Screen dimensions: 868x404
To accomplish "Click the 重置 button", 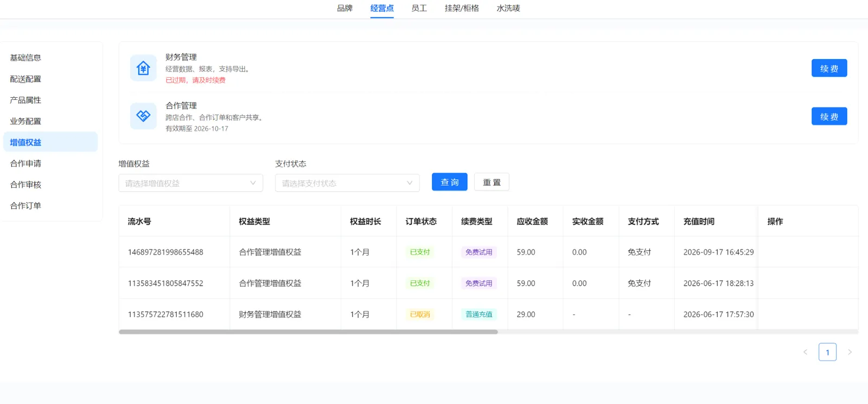I will (492, 182).
